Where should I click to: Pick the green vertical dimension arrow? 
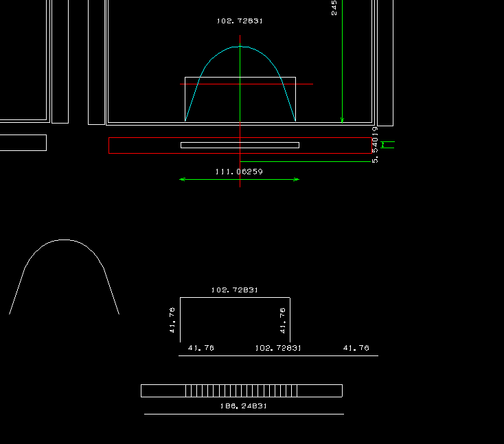click(342, 62)
